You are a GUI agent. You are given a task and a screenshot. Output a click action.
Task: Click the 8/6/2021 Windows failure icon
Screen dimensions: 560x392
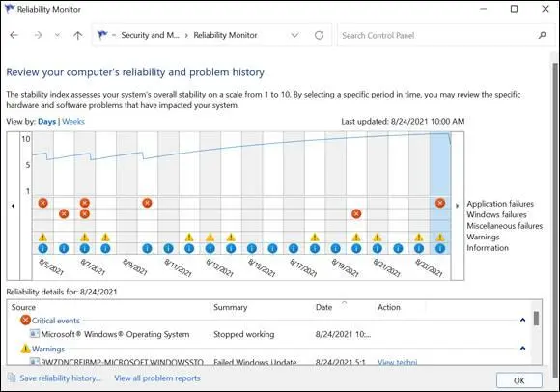(x=64, y=213)
